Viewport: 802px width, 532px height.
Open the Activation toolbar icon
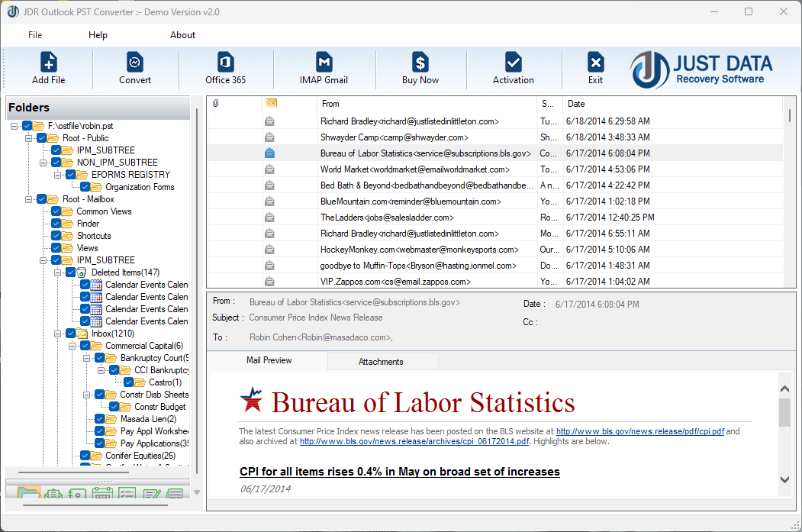513,69
